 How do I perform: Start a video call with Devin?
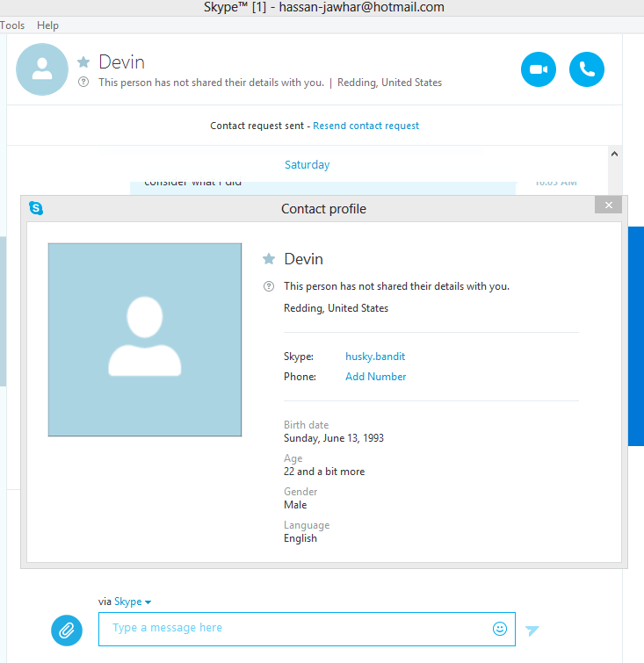point(539,69)
